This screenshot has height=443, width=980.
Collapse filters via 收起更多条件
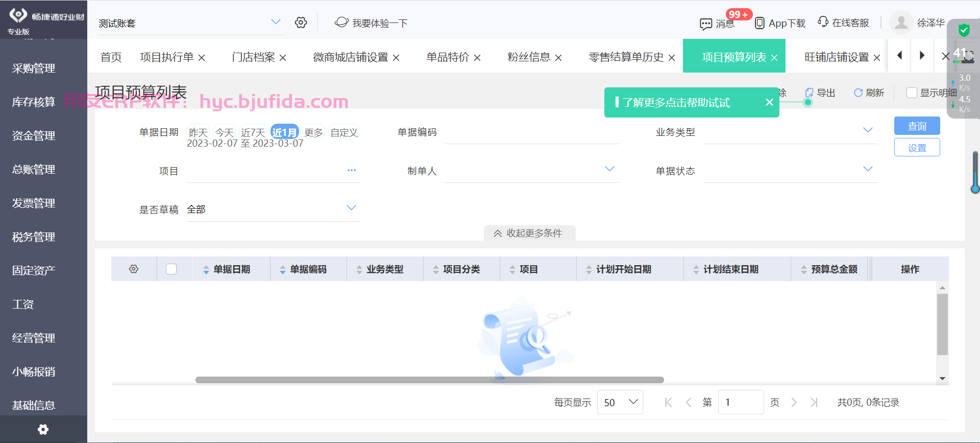529,233
